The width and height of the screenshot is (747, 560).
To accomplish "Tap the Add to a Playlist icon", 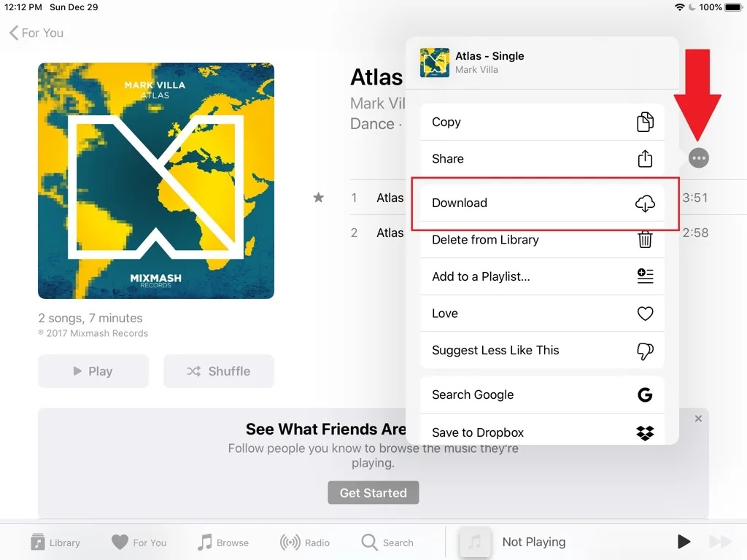I will coord(645,276).
